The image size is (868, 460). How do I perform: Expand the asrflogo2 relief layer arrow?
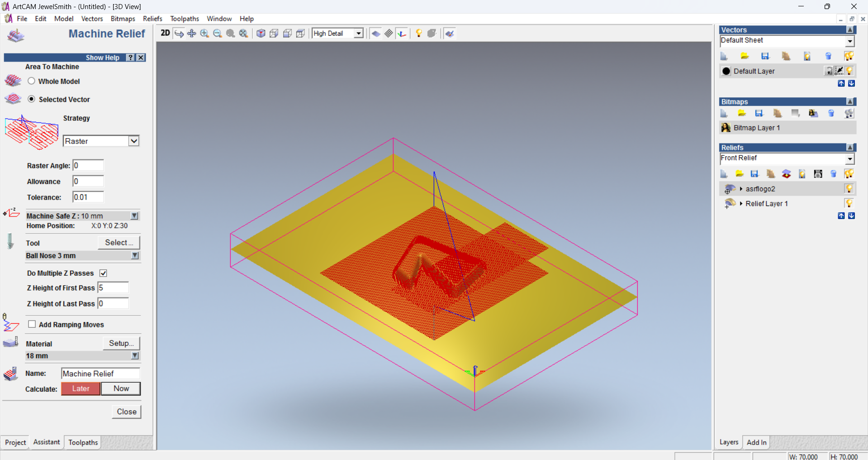point(741,189)
